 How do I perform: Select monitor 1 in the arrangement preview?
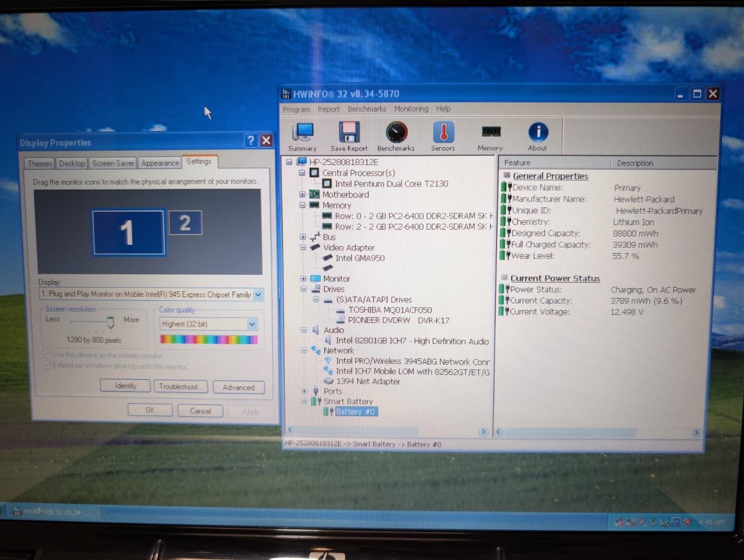click(x=129, y=232)
